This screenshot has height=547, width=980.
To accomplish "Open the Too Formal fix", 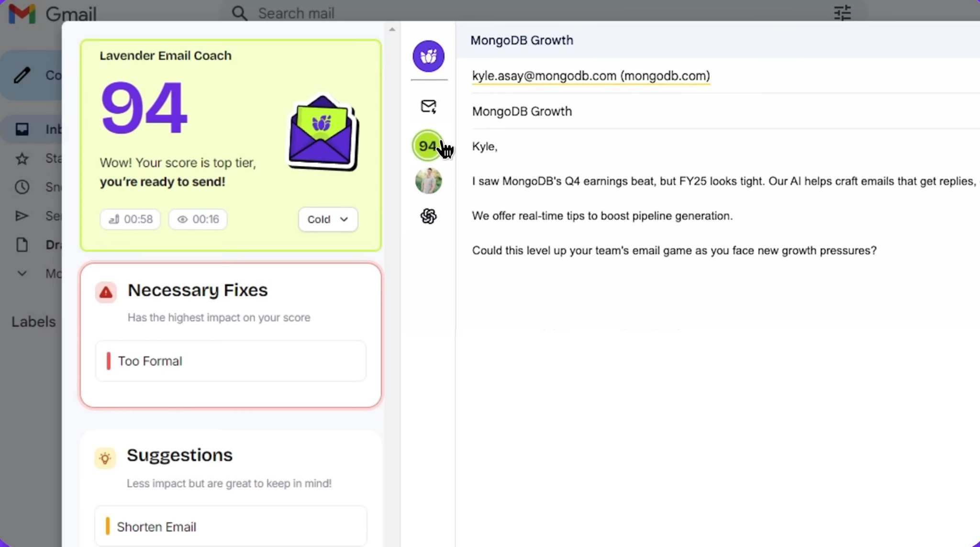I will (231, 361).
